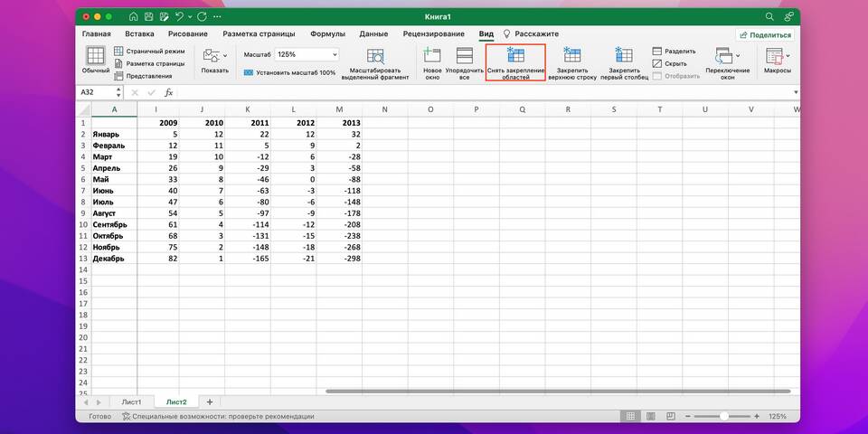Screen dimensions: 868x434
Task: Click Закрепить первый столбец freeze icon
Action: click(623, 56)
